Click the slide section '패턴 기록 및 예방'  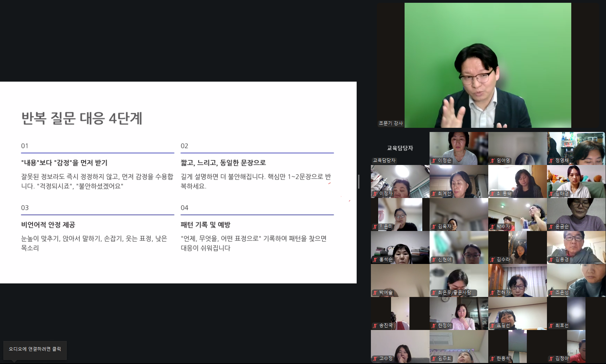206,225
